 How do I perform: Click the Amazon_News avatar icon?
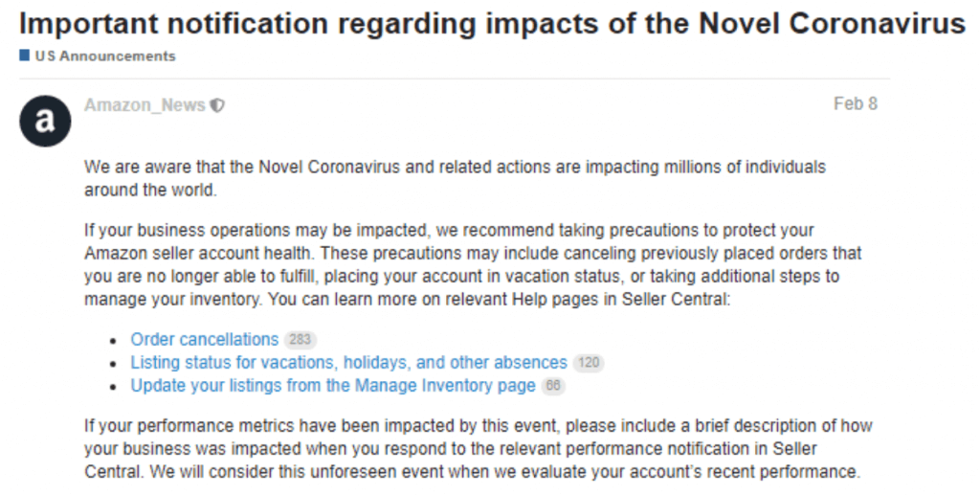click(x=45, y=121)
